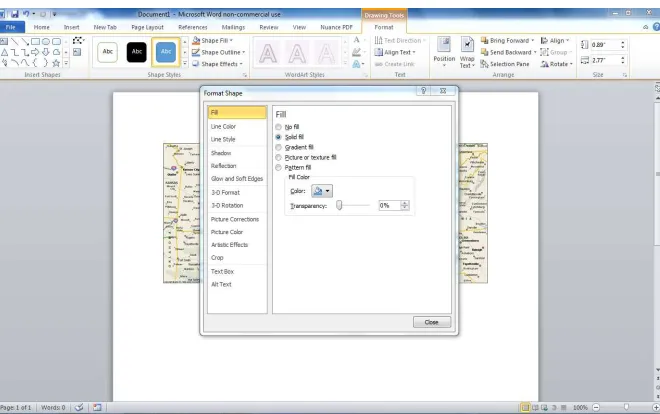This screenshot has height=414, width=660.
Task: Click the Text Fill A icon
Action: [x=357, y=40]
